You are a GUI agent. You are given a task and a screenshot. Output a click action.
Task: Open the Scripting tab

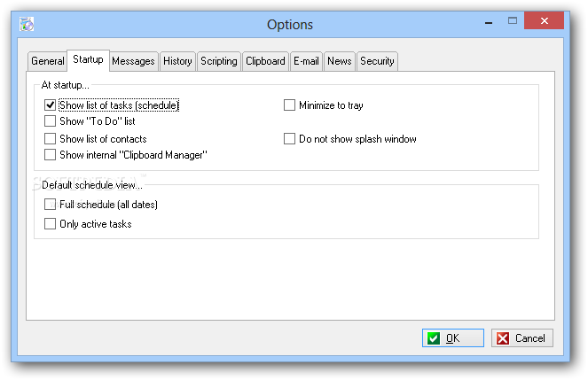[x=218, y=61]
